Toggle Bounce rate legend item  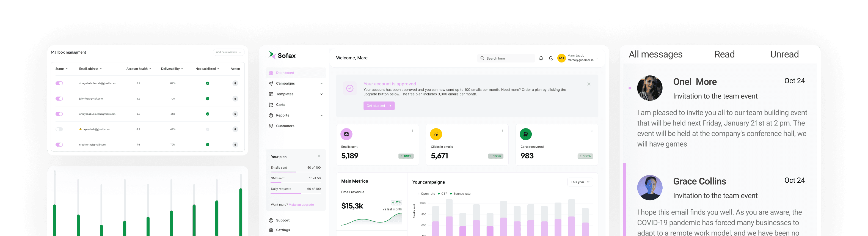coord(460,194)
